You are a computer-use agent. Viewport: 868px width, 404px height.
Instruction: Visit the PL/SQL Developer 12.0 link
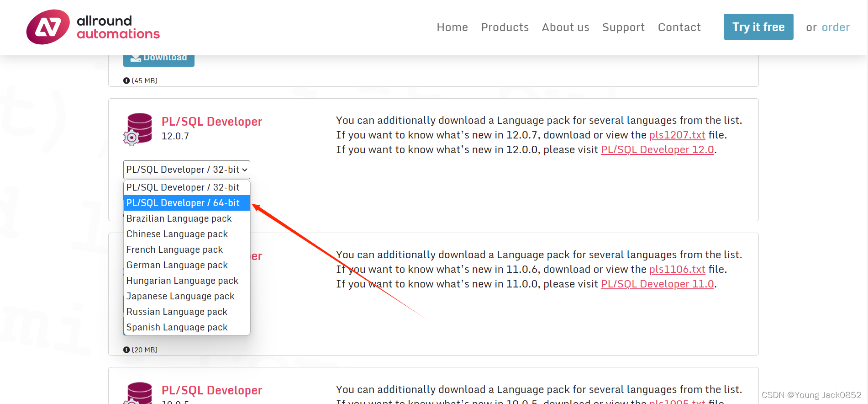click(657, 149)
